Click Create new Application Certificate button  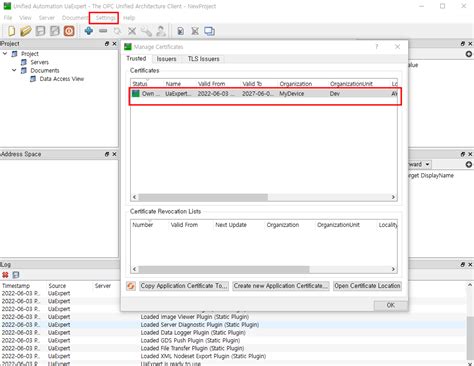pyautogui.click(x=281, y=286)
